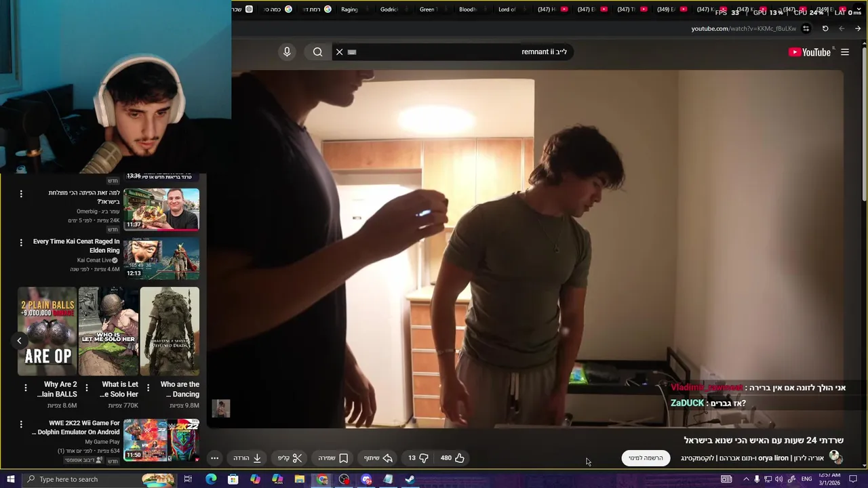Click the Clip (קליפ) scissors button

[x=290, y=458]
